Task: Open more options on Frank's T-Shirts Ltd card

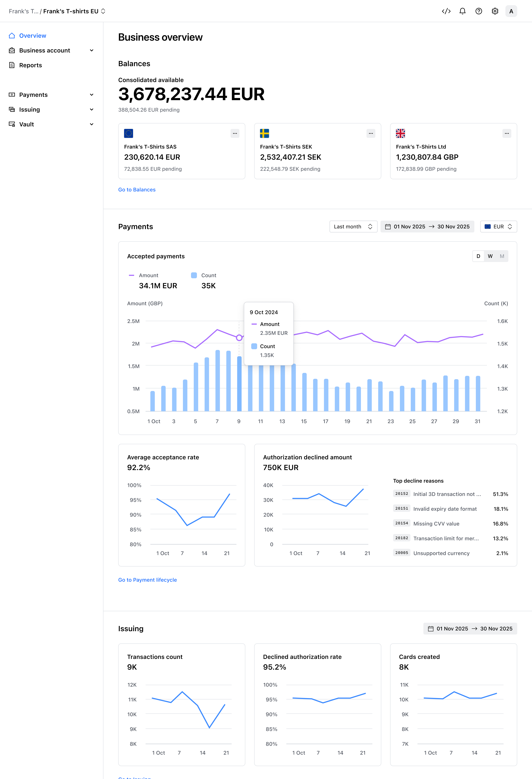Action: point(507,133)
